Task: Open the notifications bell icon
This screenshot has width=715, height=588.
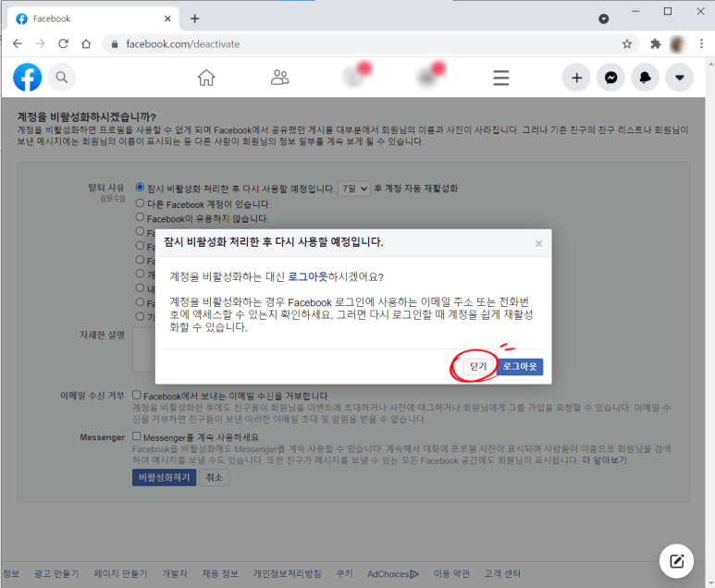Action: pos(646,78)
